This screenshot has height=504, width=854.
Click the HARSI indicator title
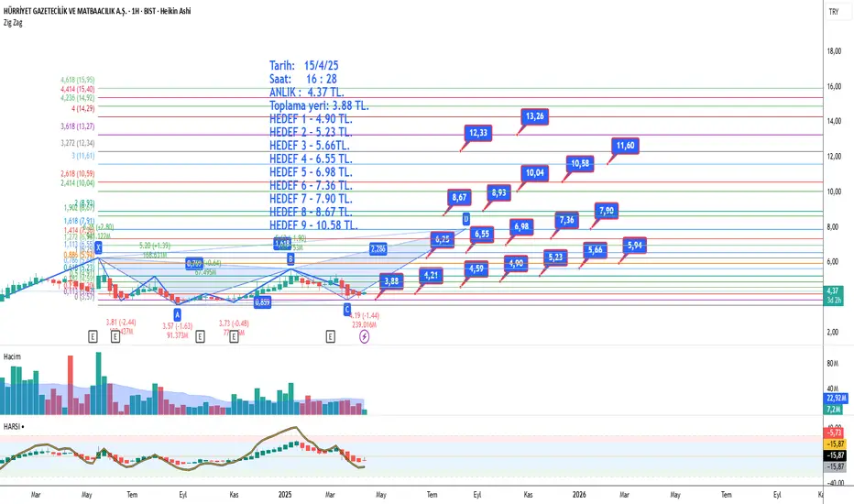[12, 427]
